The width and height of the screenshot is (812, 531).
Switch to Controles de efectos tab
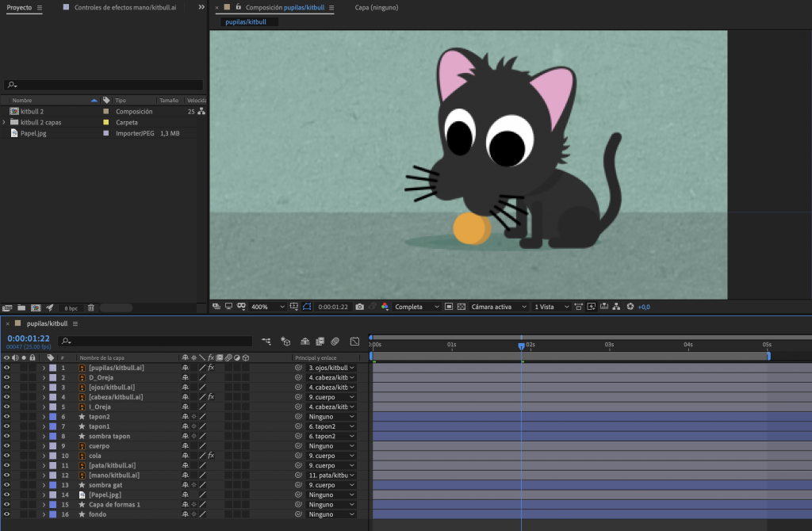pyautogui.click(x=125, y=7)
